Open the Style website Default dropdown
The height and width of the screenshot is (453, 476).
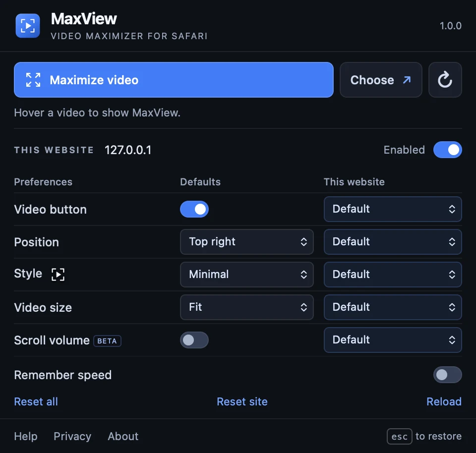(x=393, y=275)
